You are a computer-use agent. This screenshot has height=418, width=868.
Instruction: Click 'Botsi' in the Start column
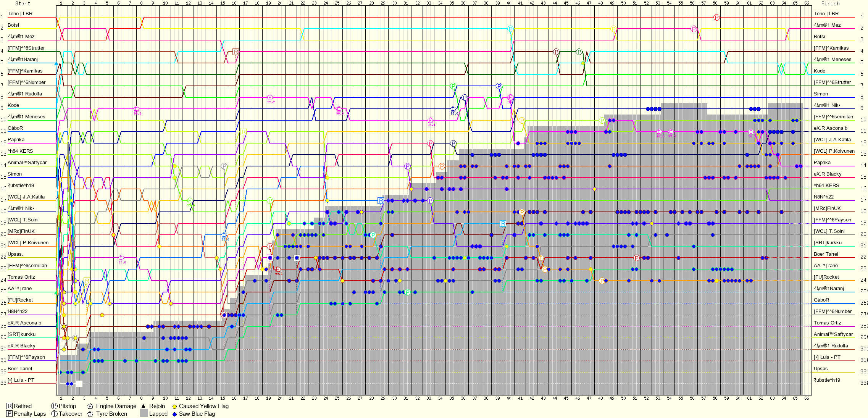click(x=13, y=25)
